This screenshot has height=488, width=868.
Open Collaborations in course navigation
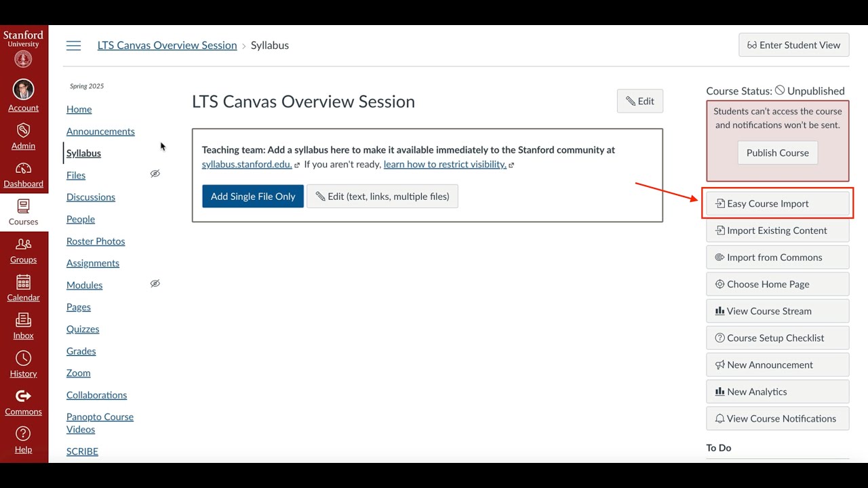pos(96,395)
